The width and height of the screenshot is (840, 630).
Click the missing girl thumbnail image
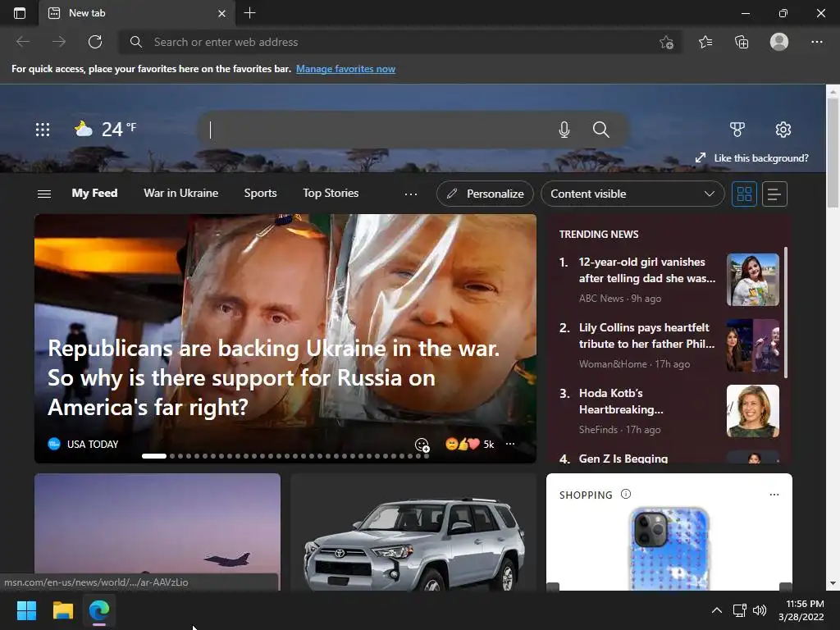pos(753,280)
